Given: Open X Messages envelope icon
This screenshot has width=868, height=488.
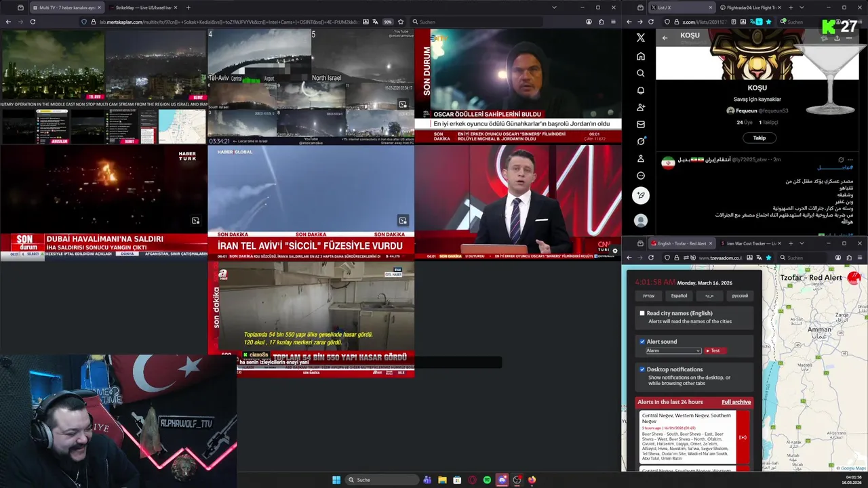Looking at the screenshot, I should pyautogui.click(x=641, y=124).
